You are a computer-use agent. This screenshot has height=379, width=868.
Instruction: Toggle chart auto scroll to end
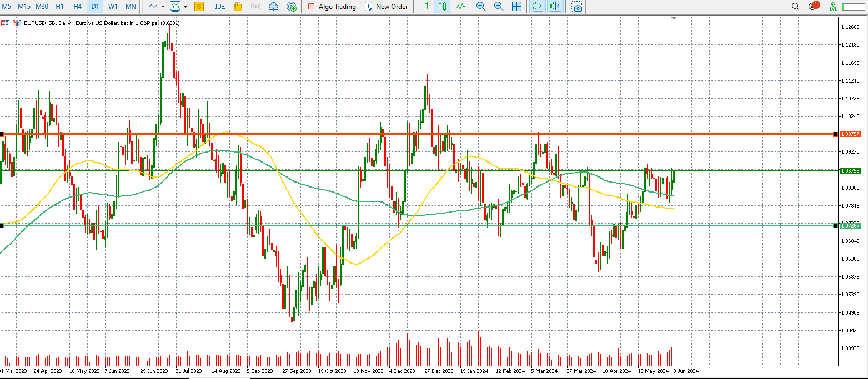tap(537, 7)
